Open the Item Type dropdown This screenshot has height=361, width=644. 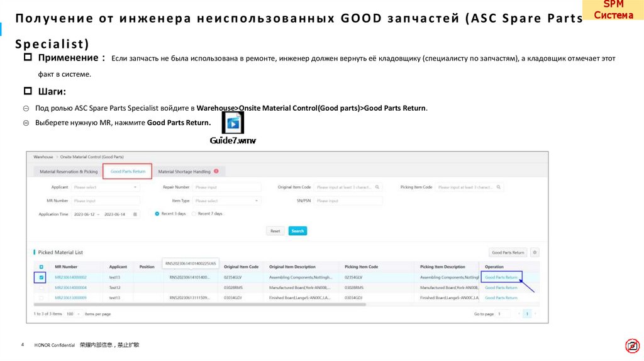pyautogui.click(x=226, y=201)
